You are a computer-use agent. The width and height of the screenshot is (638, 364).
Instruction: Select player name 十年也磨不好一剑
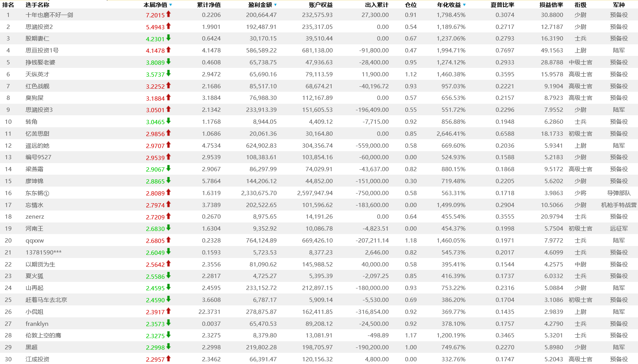[49, 15]
